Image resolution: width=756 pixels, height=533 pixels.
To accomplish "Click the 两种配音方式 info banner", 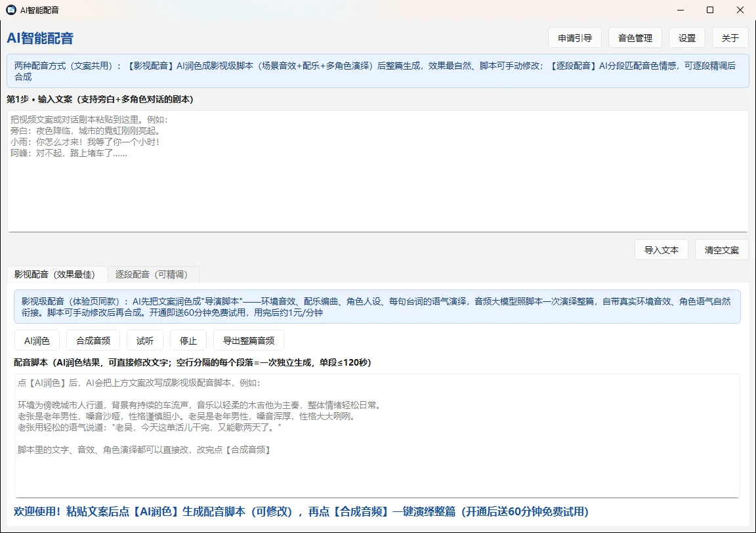I will point(377,71).
